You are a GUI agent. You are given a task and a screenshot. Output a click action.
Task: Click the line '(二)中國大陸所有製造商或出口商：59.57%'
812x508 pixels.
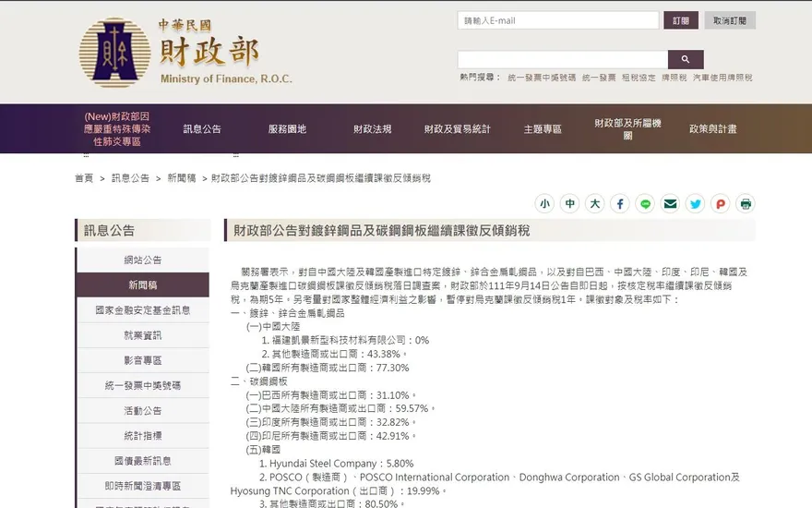point(340,409)
